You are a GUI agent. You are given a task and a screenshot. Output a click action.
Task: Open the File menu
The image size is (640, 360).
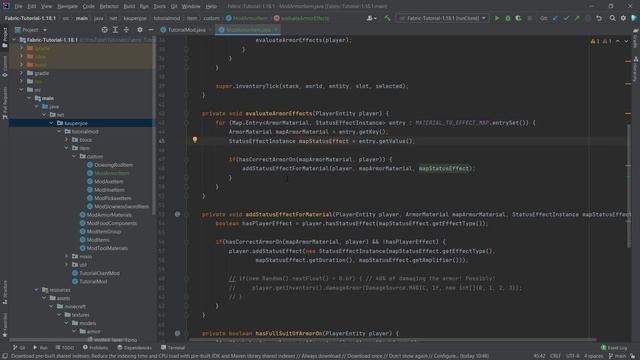[x=18, y=6]
